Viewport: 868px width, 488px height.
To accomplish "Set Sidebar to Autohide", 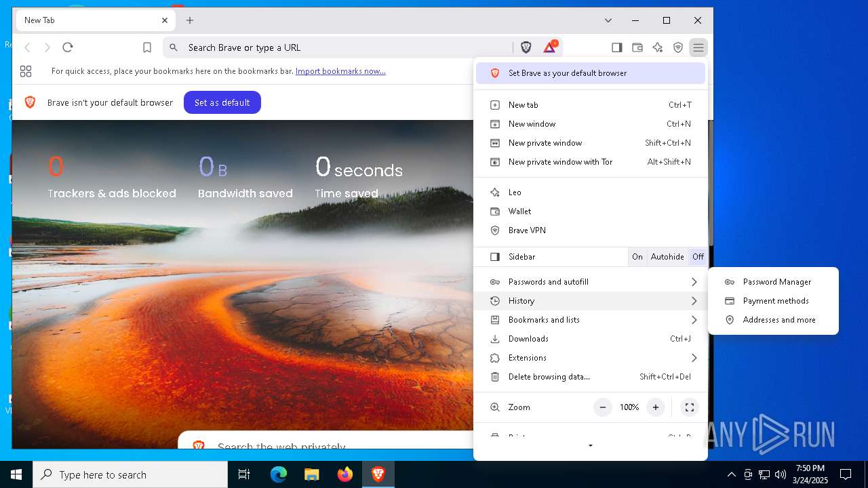I will [667, 257].
